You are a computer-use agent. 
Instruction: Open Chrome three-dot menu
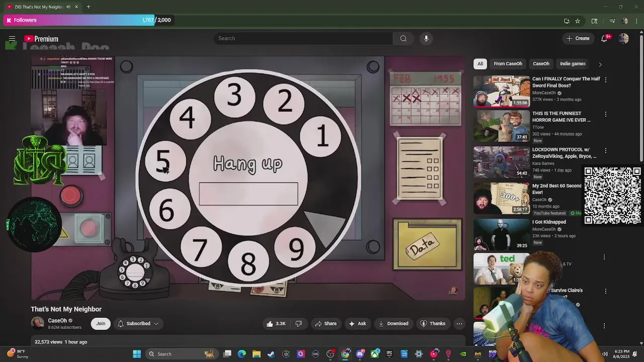pos(637,21)
